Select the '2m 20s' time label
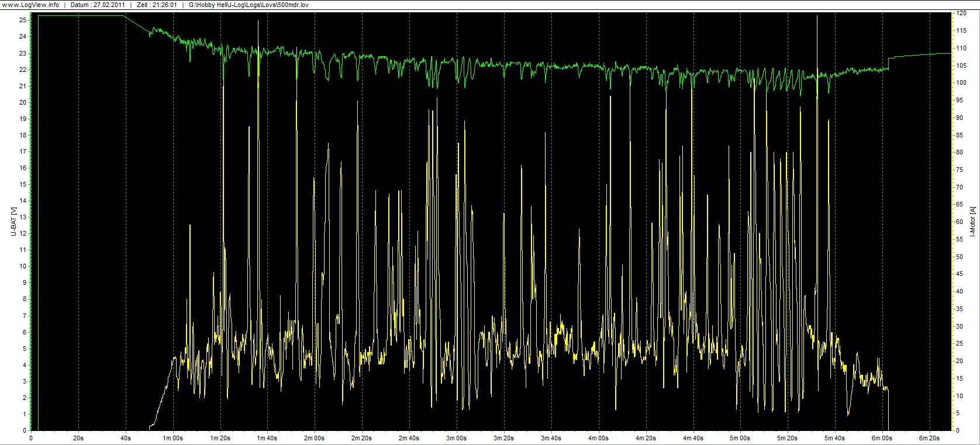The height and width of the screenshot is (445, 980). click(x=362, y=438)
